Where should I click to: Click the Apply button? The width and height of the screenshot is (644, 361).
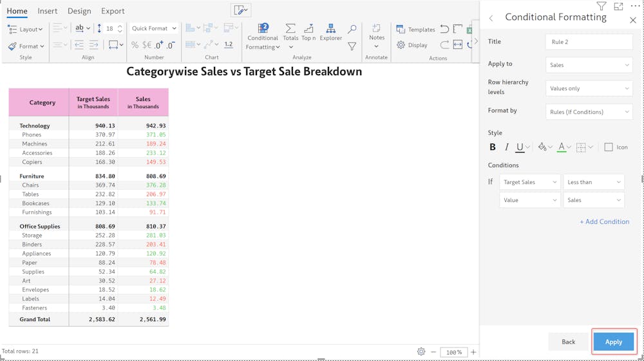click(614, 342)
